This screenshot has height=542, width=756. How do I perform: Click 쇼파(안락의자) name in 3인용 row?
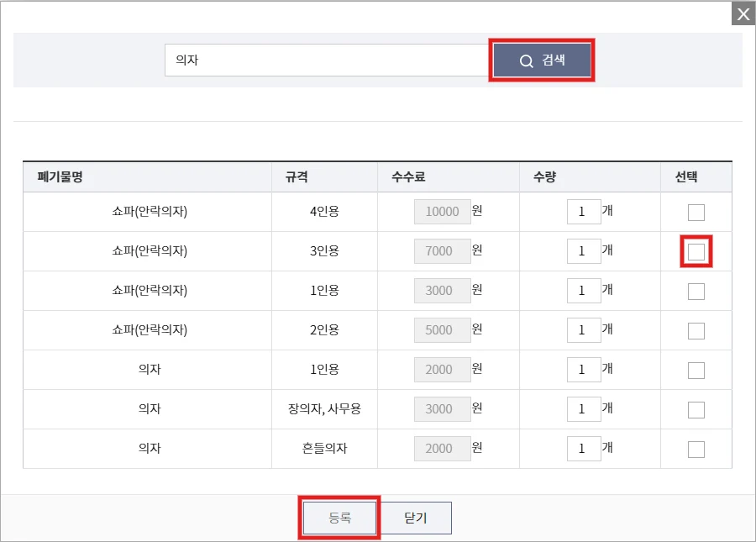tap(150, 251)
